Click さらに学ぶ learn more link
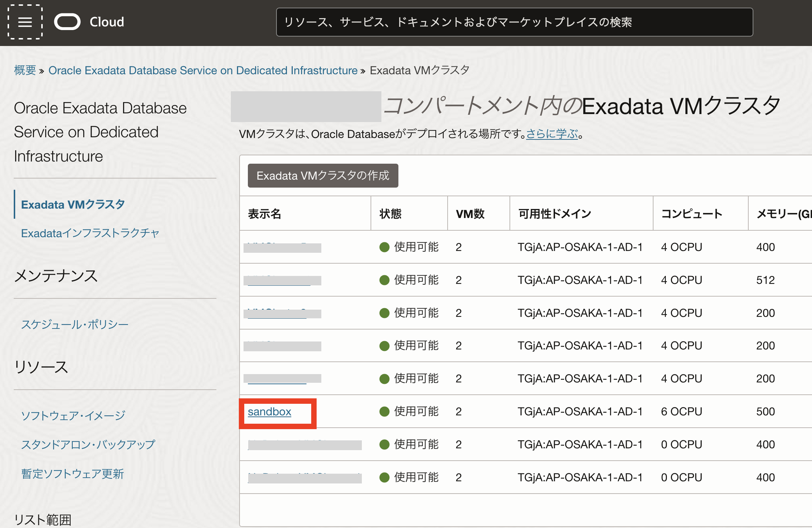The image size is (812, 528). (x=552, y=134)
